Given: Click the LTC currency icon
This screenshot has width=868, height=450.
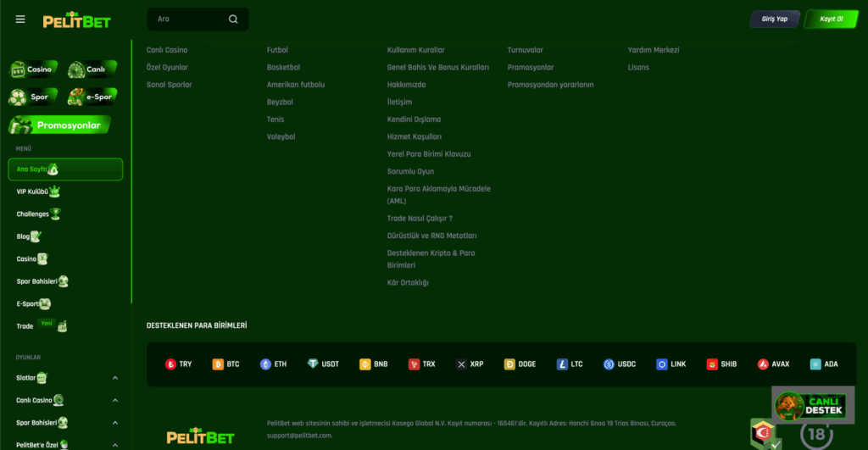Looking at the screenshot, I should tap(562, 364).
